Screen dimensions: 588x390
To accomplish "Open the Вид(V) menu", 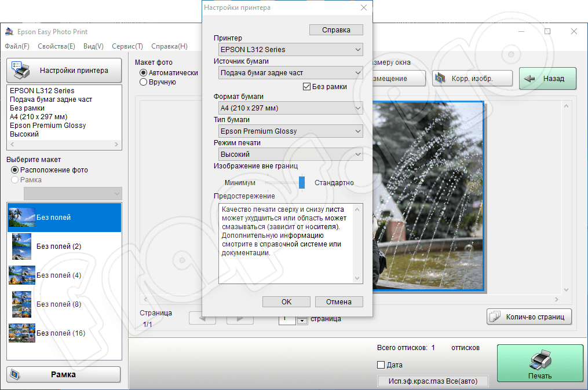I will pyautogui.click(x=93, y=46).
